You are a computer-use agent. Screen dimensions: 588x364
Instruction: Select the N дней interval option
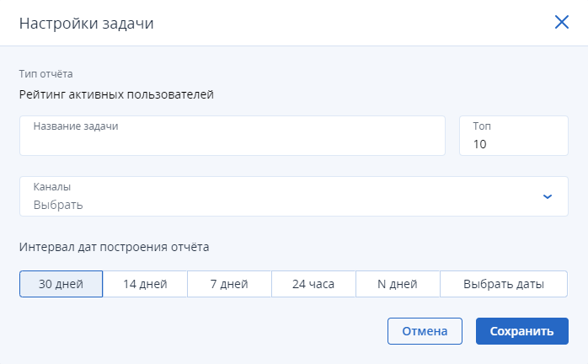(398, 284)
